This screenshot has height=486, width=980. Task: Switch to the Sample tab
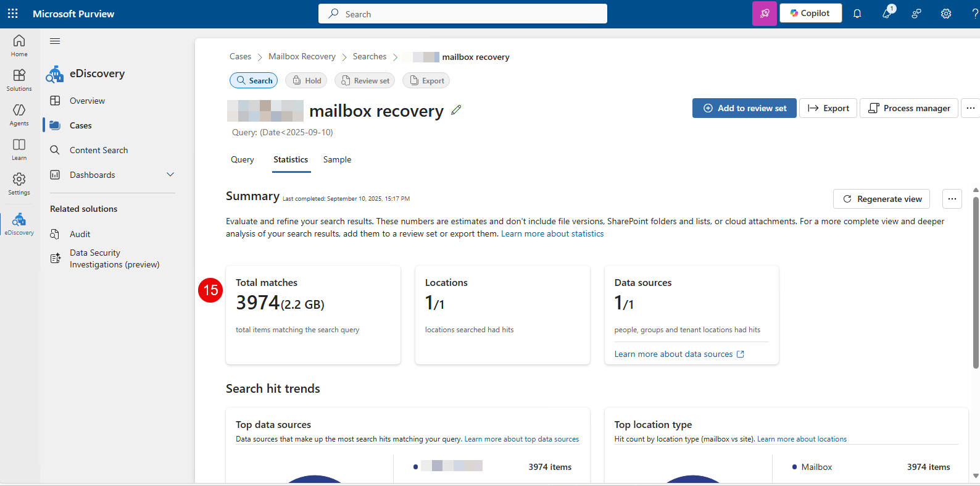tap(337, 159)
